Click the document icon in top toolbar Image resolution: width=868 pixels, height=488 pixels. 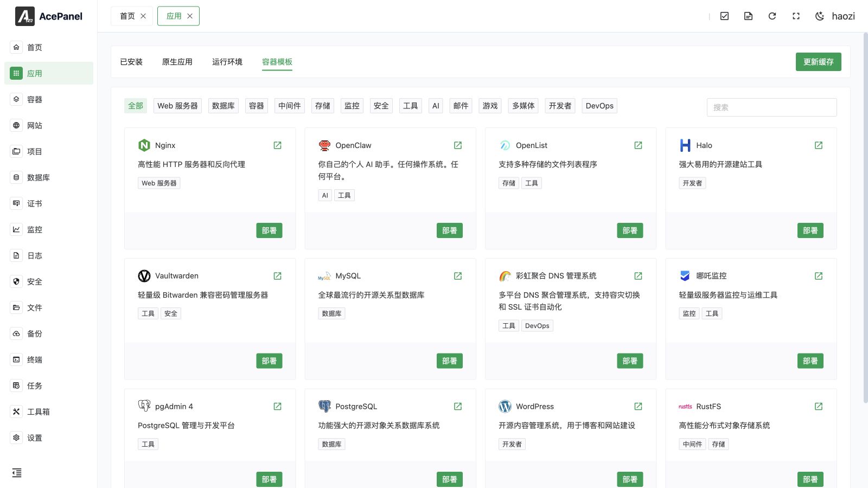(x=748, y=16)
